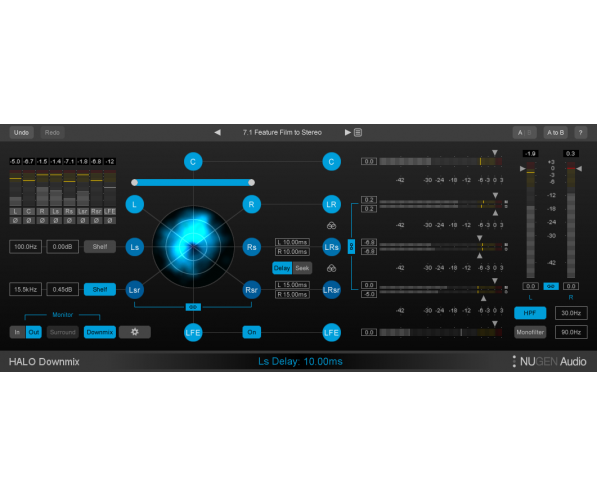Click the A to B copy button
The height and width of the screenshot is (497, 597).
pos(555,133)
